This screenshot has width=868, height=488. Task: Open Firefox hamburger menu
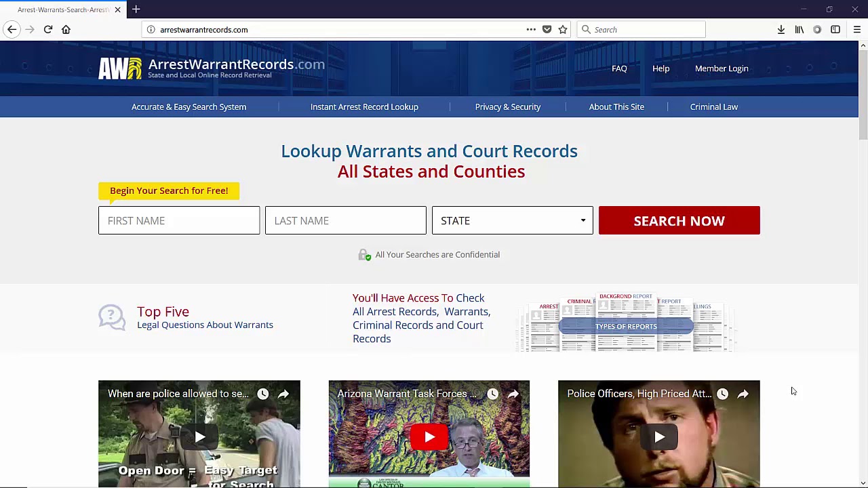pos(857,30)
